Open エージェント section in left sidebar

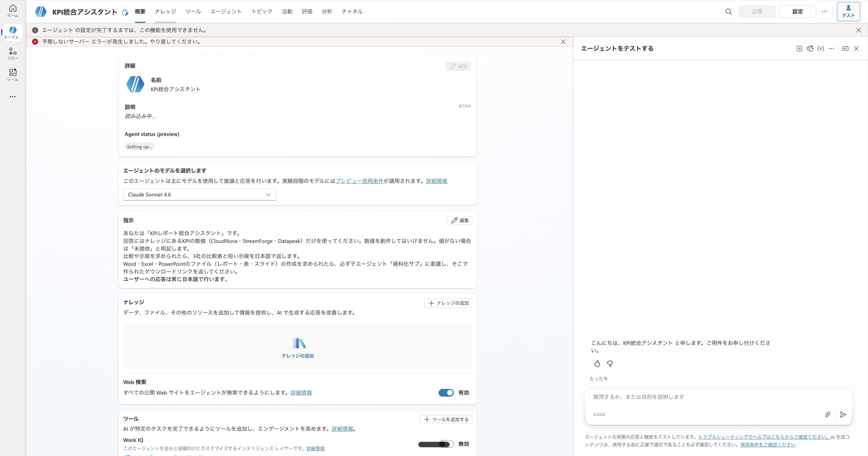click(12, 33)
